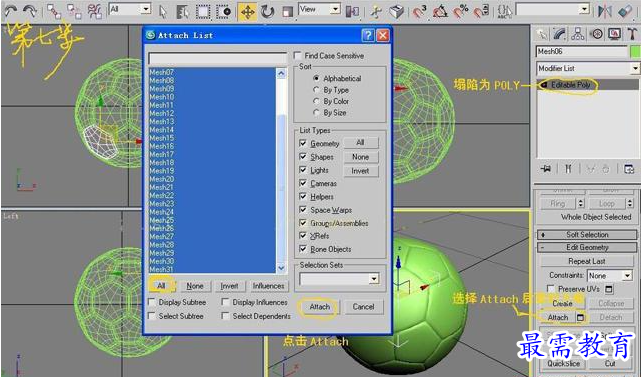The width and height of the screenshot is (641, 377).
Task: Activate the Select and Move tool
Action: [x=248, y=12]
